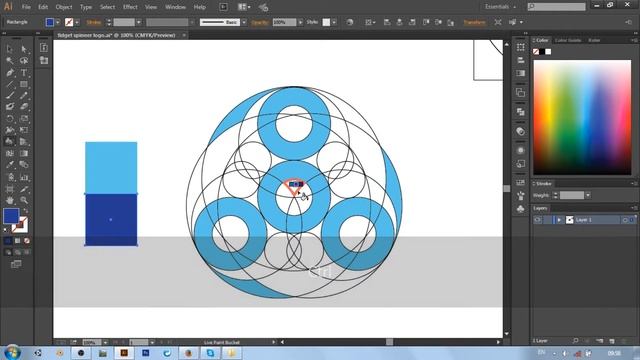This screenshot has height=360, width=640.
Task: Open the Essentials workspace switcher
Action: click(500, 7)
